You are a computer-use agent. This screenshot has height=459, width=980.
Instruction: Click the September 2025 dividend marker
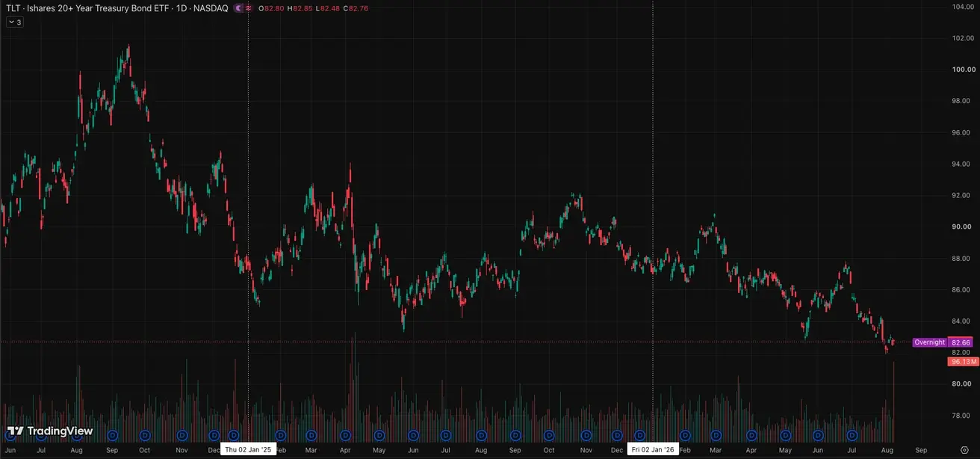[x=515, y=434]
